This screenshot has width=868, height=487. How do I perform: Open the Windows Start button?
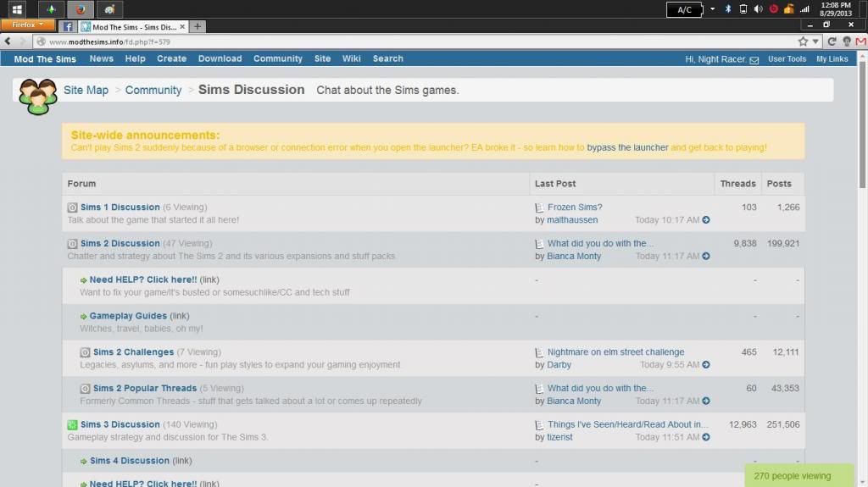point(17,9)
